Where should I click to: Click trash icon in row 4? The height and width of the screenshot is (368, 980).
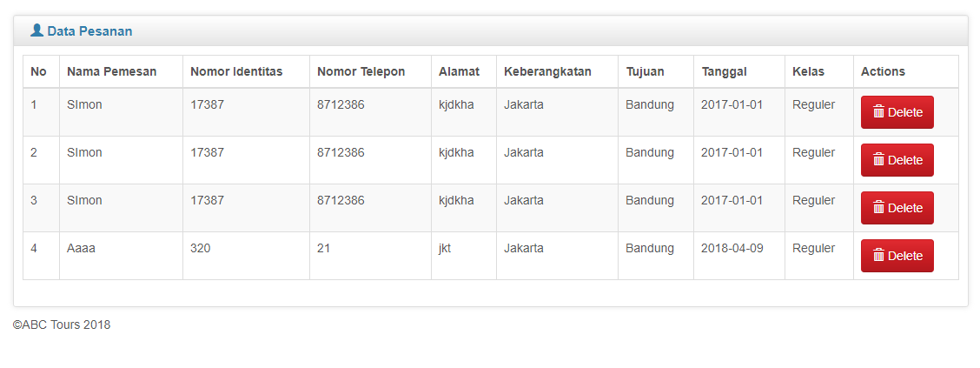pos(878,256)
